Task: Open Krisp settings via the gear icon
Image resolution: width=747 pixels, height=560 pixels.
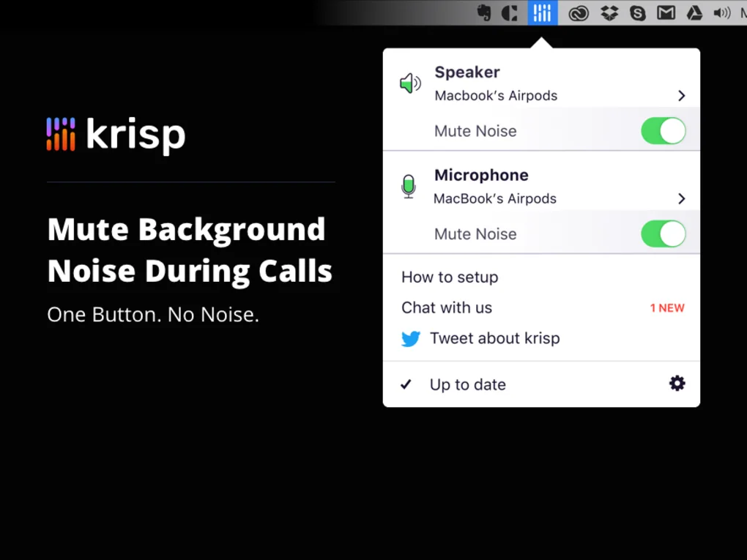Action: [677, 383]
